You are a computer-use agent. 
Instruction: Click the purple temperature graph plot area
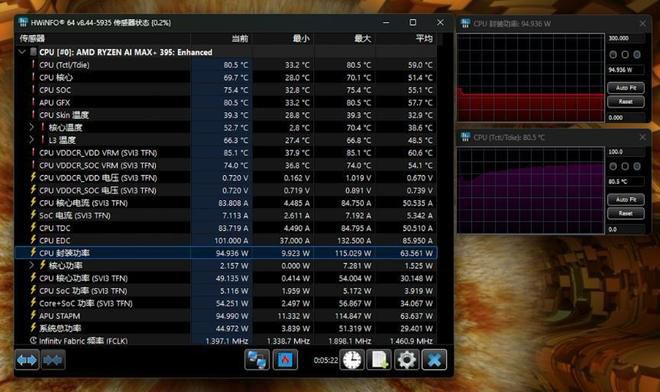(x=530, y=190)
